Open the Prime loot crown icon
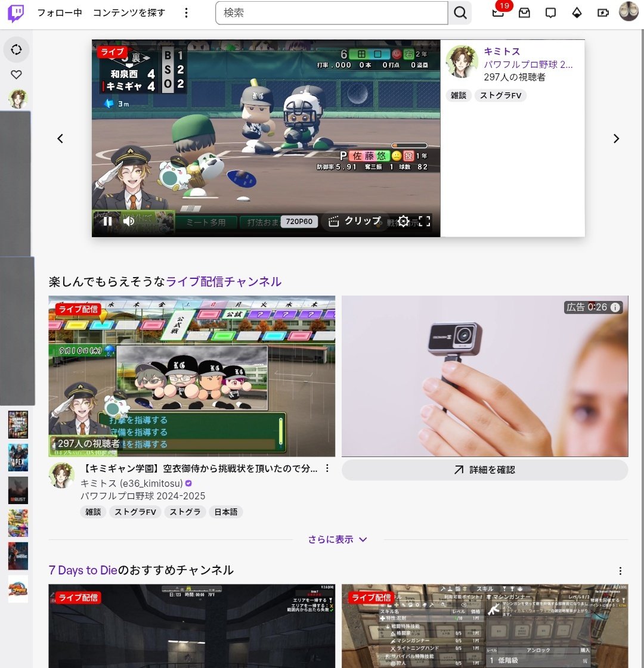 (524, 13)
